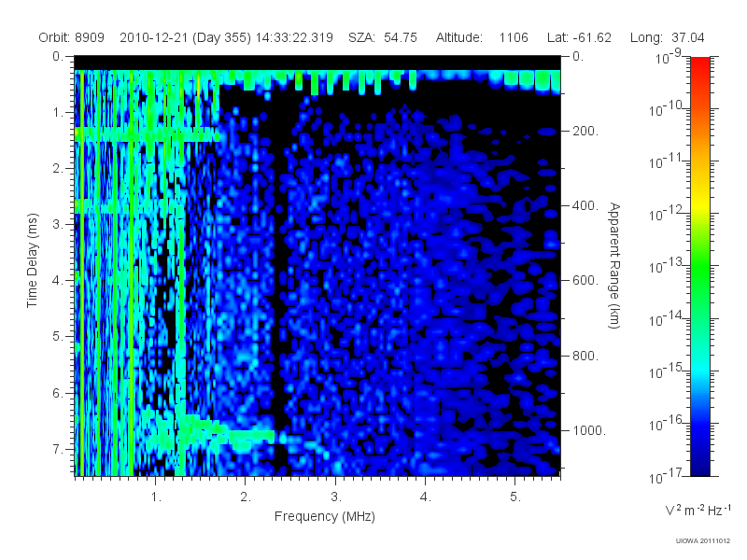Click the timestamp '14:33:22.319'

pos(294,37)
